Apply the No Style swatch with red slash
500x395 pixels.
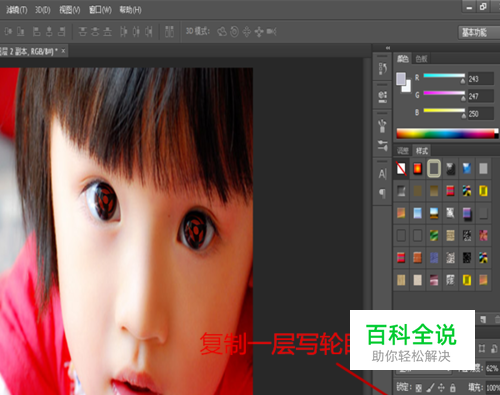click(401, 169)
